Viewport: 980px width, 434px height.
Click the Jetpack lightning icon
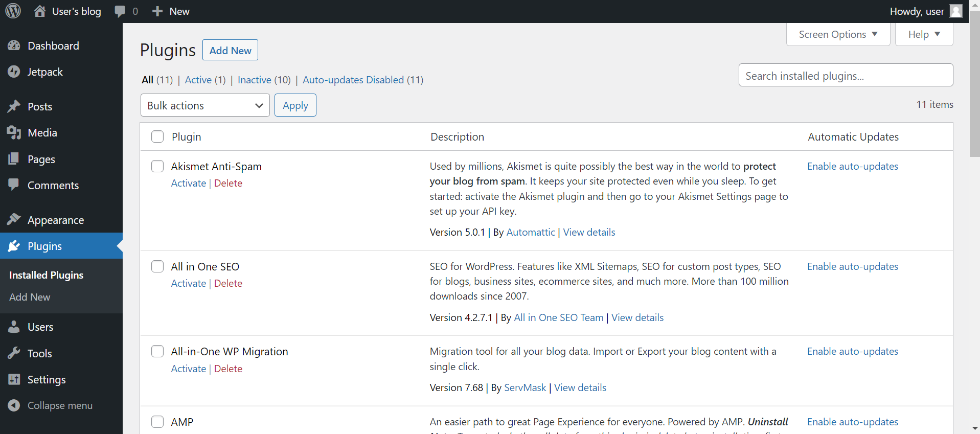tap(14, 72)
